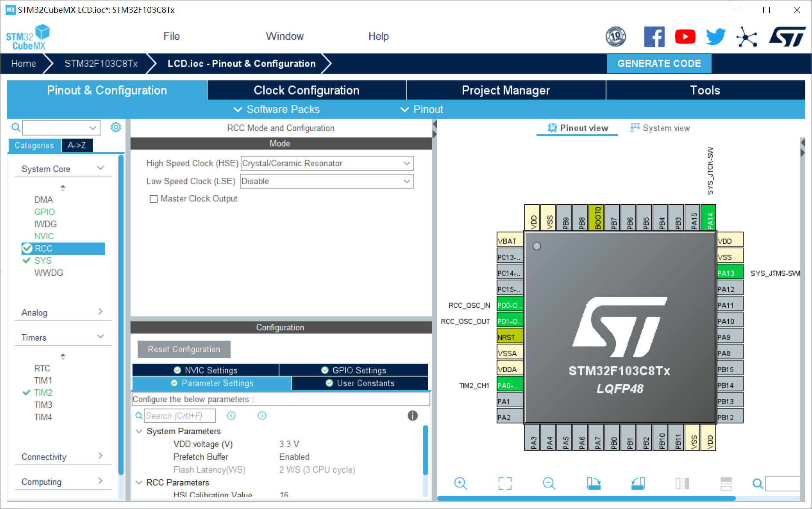This screenshot has height=509, width=812.
Task: Enable Master Clock Output checkbox
Action: tap(153, 199)
